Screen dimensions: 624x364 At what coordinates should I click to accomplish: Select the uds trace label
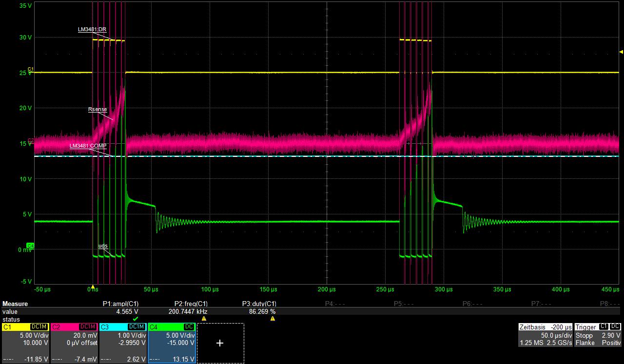point(103,246)
